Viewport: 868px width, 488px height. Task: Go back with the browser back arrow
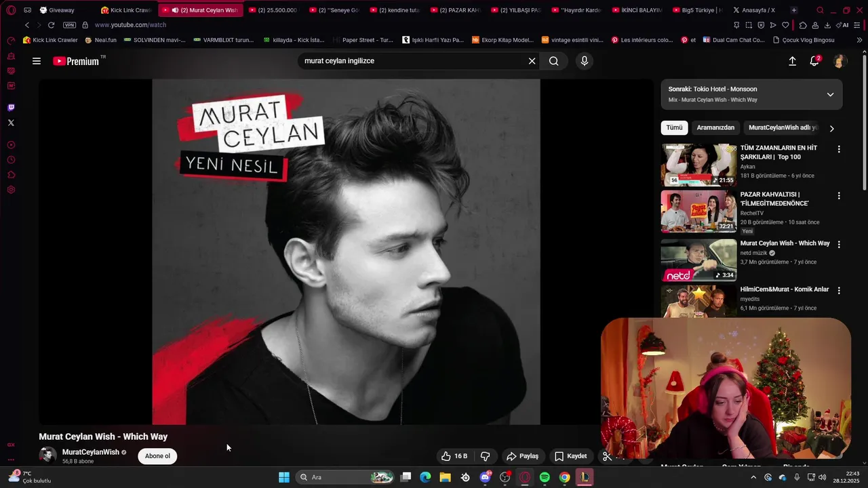tap(27, 25)
